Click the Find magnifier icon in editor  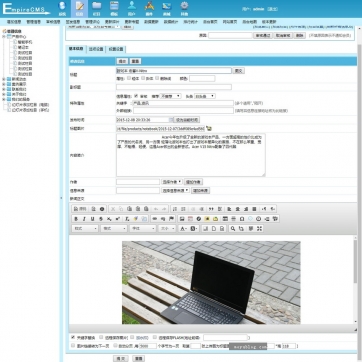(x=233, y=229)
